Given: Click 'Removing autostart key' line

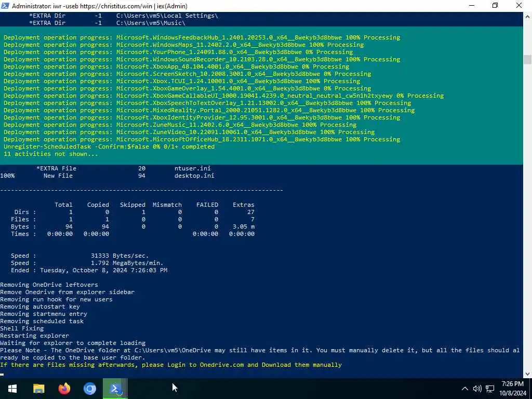Looking at the screenshot, I should (x=39, y=307).
